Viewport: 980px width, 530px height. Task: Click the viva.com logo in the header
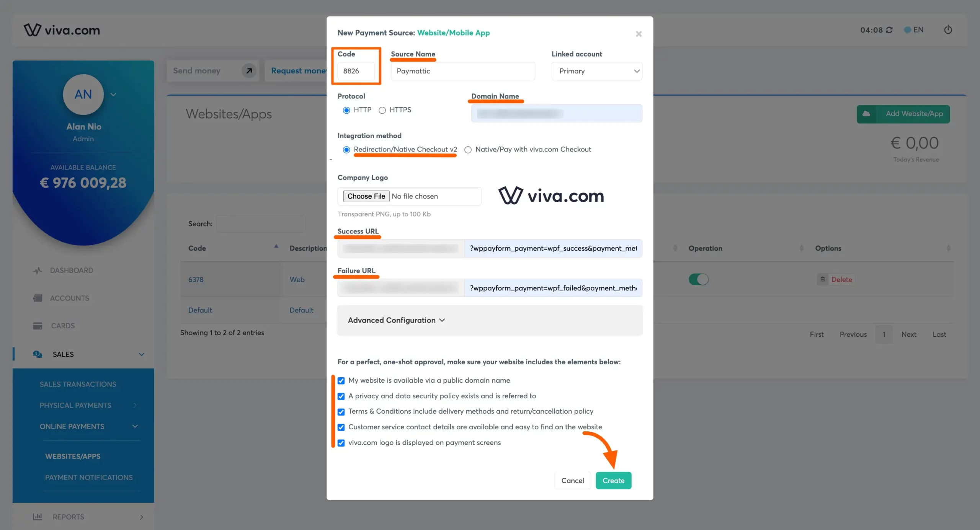tap(62, 29)
